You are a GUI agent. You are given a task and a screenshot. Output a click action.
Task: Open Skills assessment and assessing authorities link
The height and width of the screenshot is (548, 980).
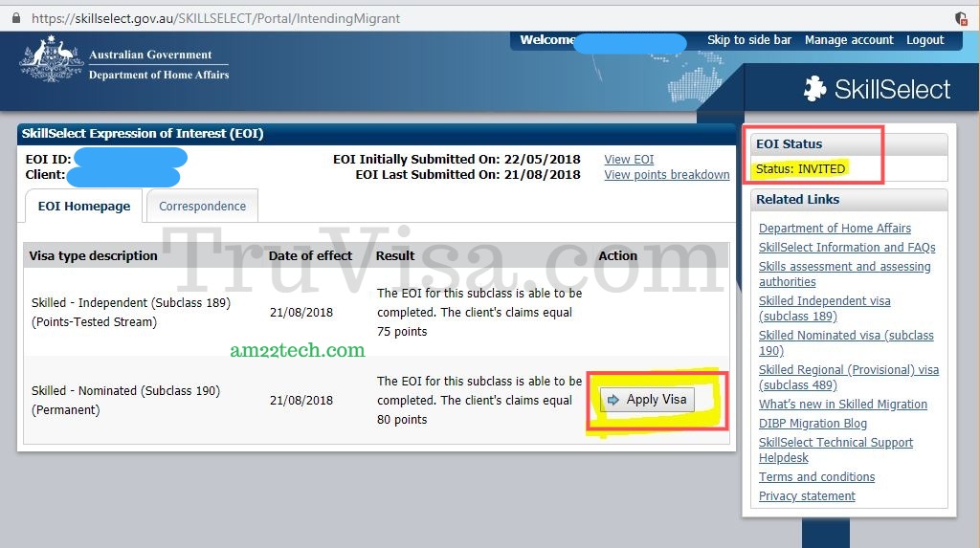click(x=844, y=274)
